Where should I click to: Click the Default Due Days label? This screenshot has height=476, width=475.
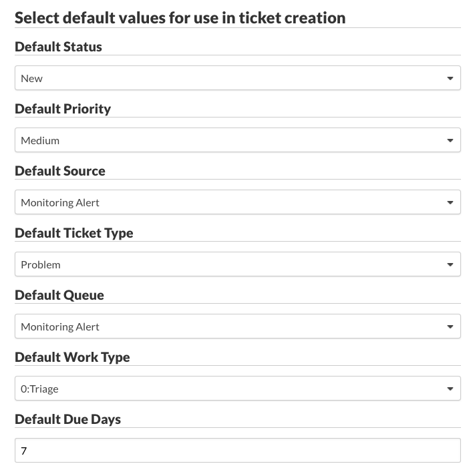67,419
